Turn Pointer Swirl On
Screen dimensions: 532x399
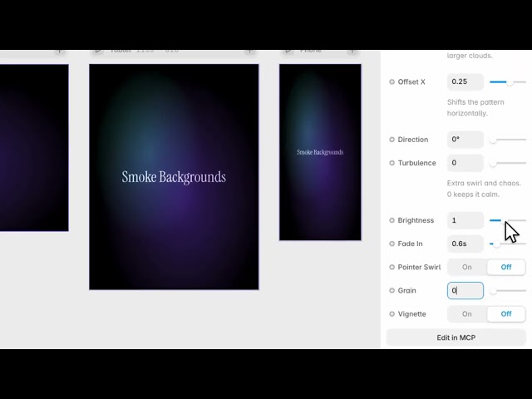pyautogui.click(x=467, y=267)
